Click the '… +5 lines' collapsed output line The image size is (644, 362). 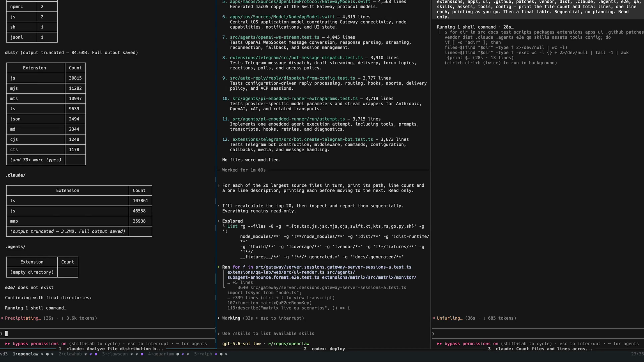pos(240,283)
